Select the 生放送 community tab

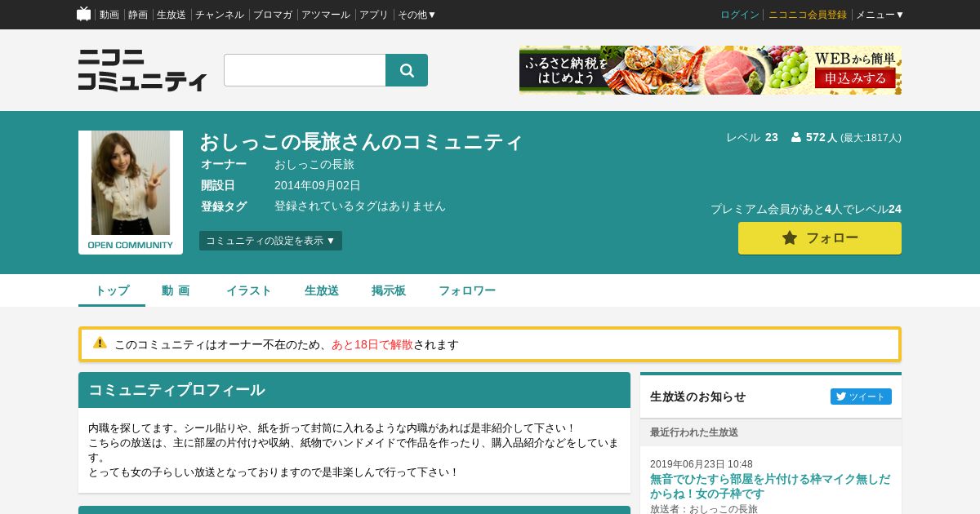322,290
